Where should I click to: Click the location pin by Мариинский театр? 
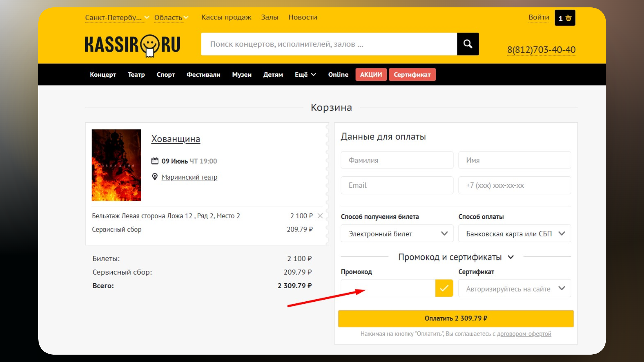tap(155, 177)
